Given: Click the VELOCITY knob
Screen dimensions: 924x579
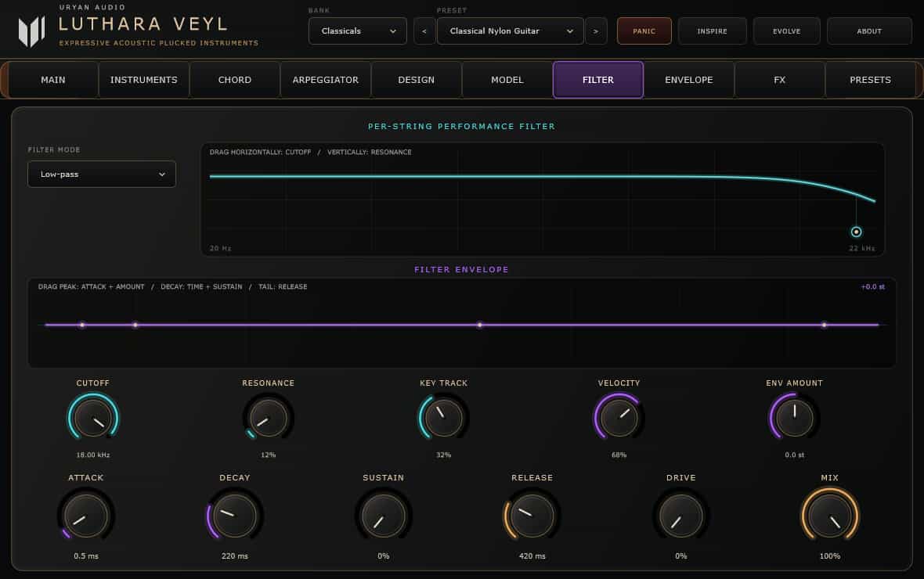Looking at the screenshot, I should (x=619, y=418).
